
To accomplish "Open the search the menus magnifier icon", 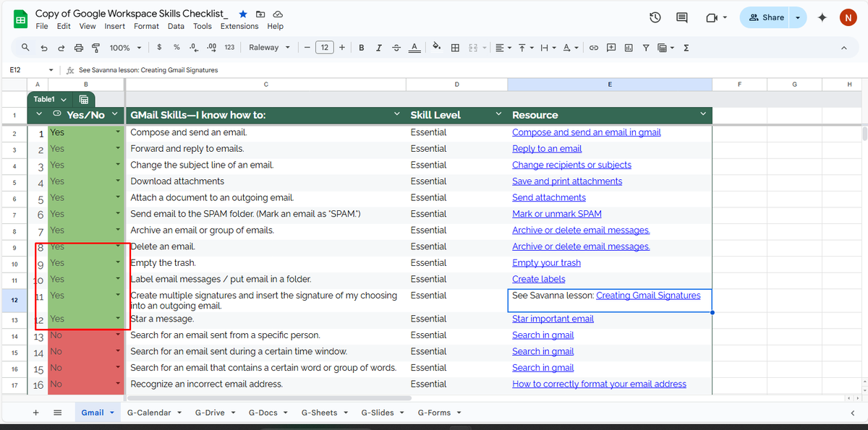I will click(25, 48).
